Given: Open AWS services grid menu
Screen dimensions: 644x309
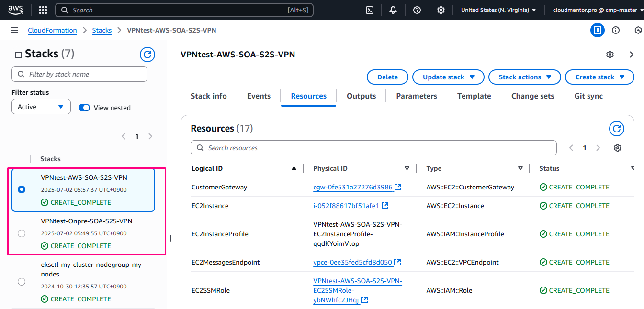Looking at the screenshot, I should coord(43,10).
